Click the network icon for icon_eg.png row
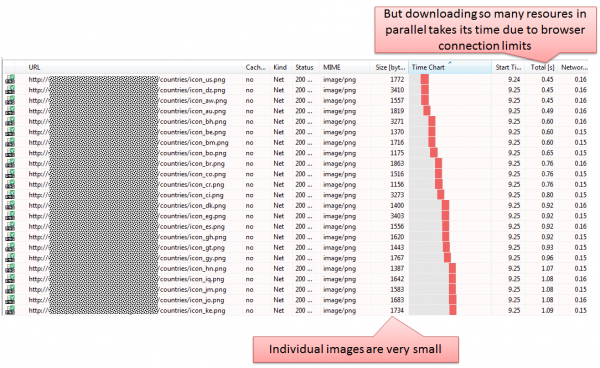Viewport: 600px width, 368px height. [x=10, y=216]
